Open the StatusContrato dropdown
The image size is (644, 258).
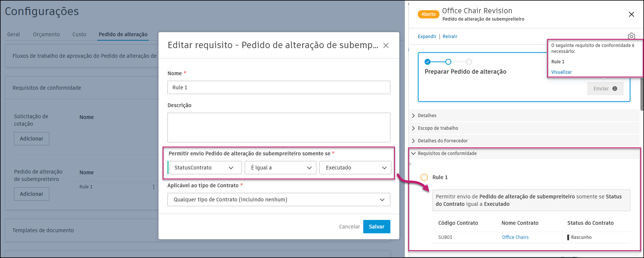coord(205,167)
